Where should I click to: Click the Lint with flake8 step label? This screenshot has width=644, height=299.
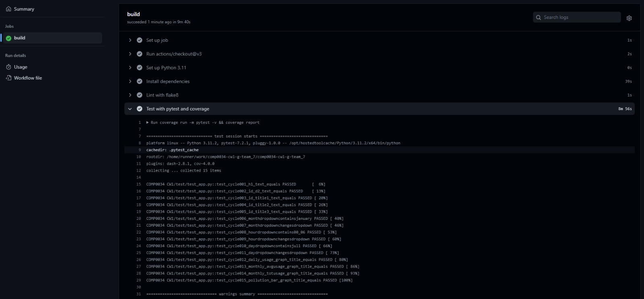[x=162, y=95]
